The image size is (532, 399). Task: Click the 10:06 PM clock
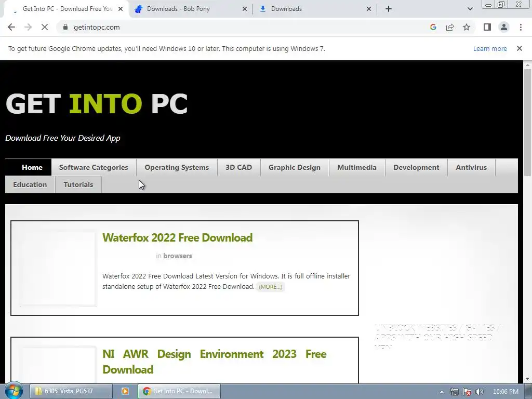point(506,392)
